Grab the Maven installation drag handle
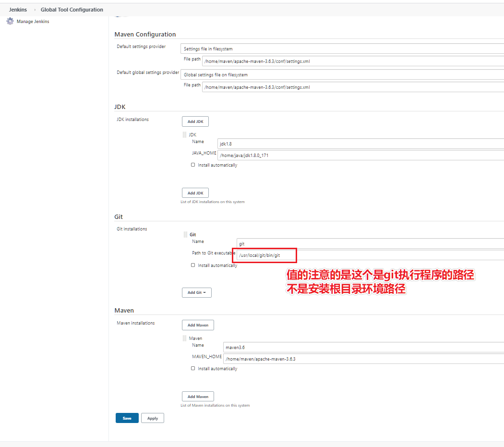The height and width of the screenshot is (447, 504). click(184, 338)
